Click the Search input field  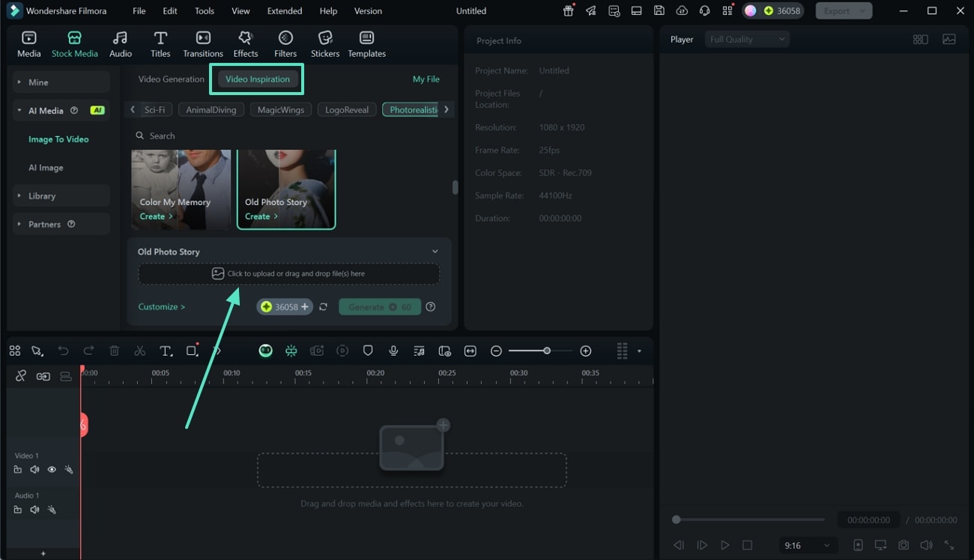(291, 136)
